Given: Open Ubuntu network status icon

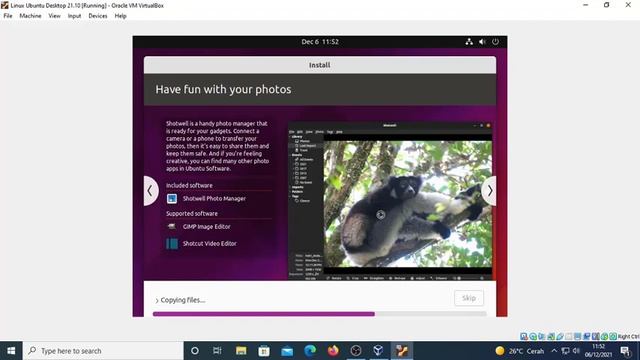Looking at the screenshot, I should coord(469,42).
